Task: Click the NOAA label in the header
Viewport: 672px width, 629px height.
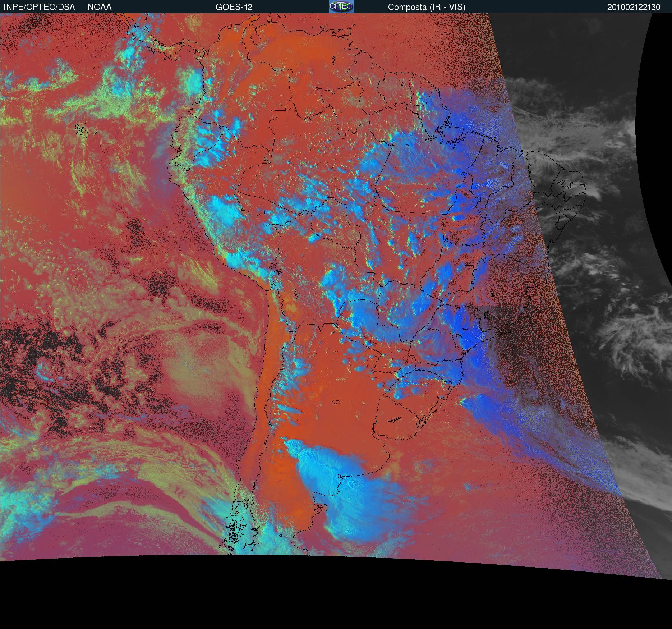Action: pos(100,7)
